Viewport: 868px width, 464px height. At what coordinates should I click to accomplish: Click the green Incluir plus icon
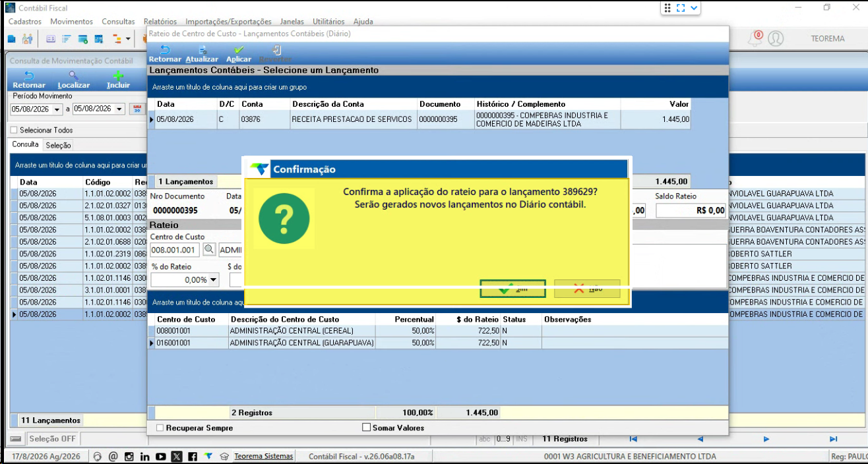pyautogui.click(x=118, y=80)
